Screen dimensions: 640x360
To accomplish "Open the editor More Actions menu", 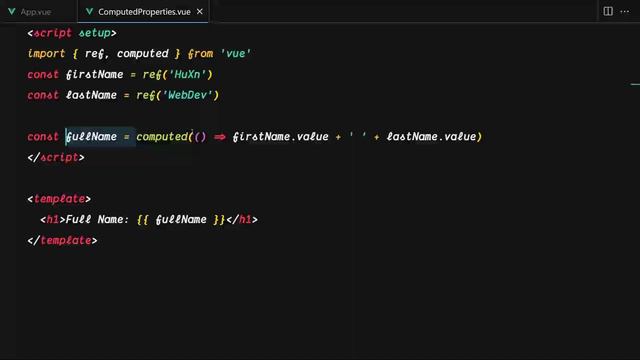I will (624, 11).
